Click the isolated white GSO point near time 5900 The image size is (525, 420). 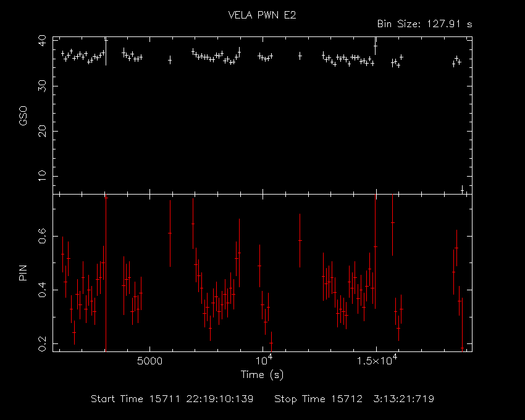pyautogui.click(x=170, y=61)
